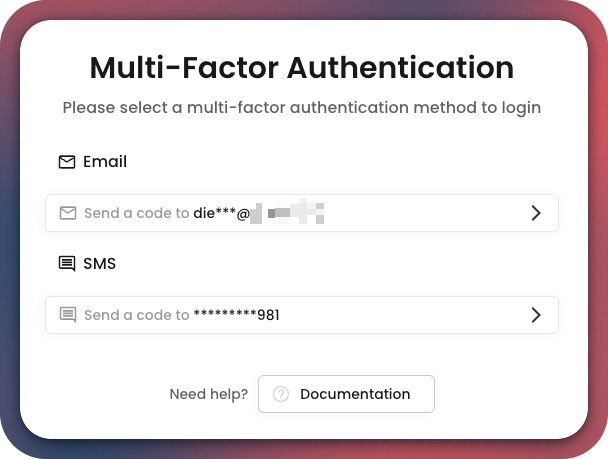Choose the "Send a code to *********981" SMS option
608x459 pixels.
(x=300, y=315)
